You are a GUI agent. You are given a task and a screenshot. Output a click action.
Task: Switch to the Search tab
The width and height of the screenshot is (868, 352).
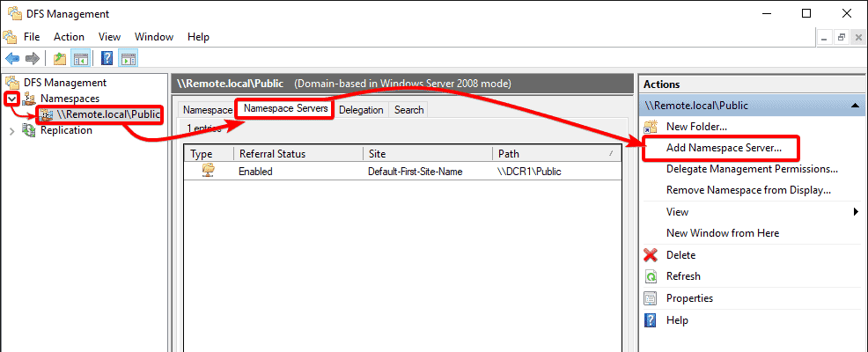pyautogui.click(x=409, y=110)
